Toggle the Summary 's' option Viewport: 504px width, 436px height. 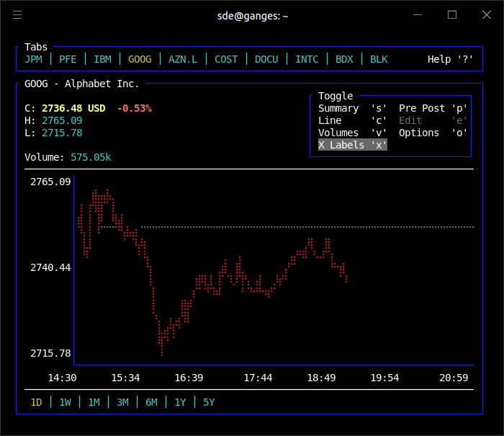(352, 108)
